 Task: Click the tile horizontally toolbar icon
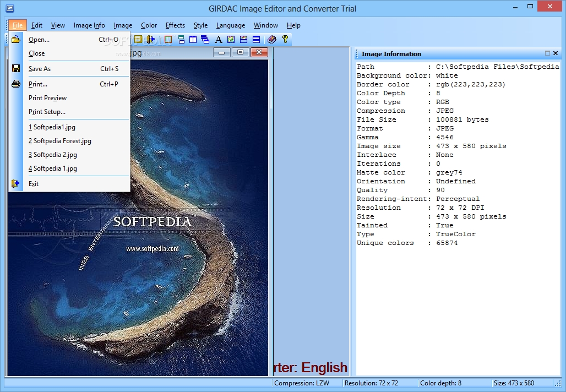[181, 39]
